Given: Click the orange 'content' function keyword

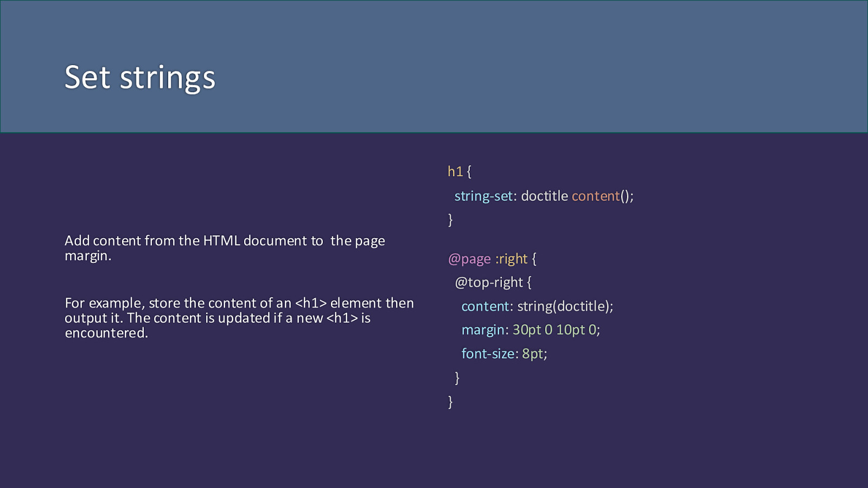Looking at the screenshot, I should 596,196.
